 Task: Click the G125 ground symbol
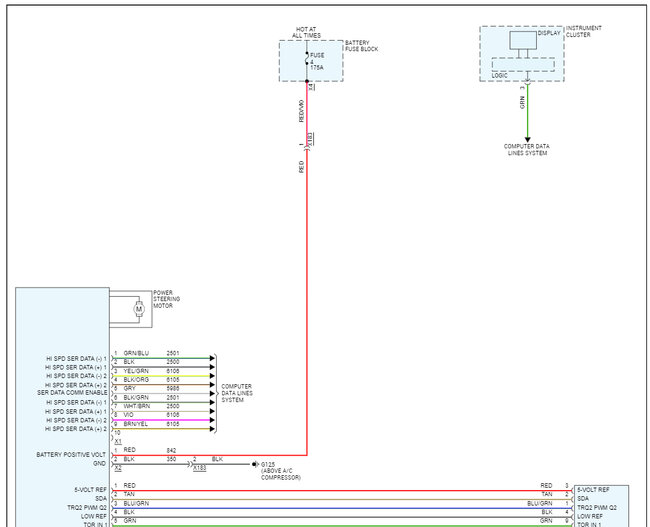pyautogui.click(x=256, y=464)
